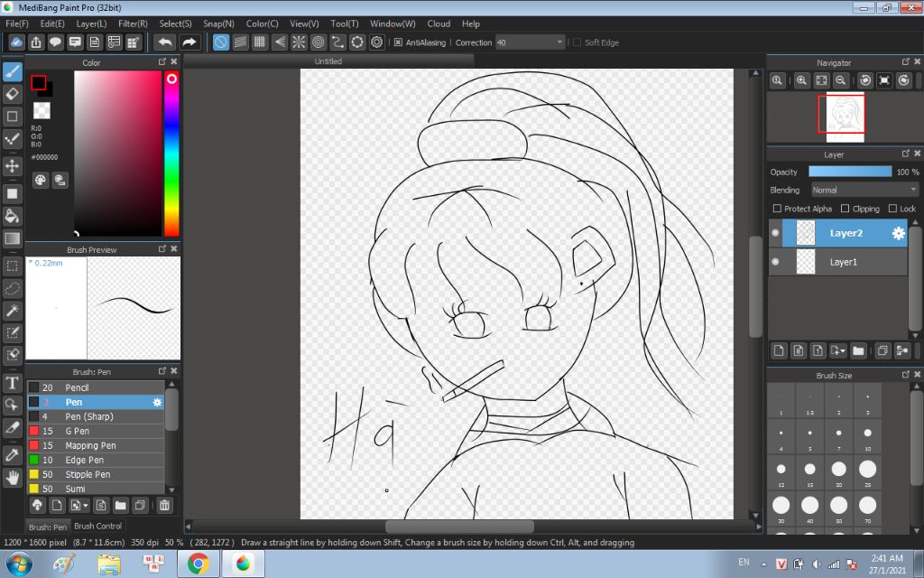Open the Blending mode dropdown
The width and height of the screenshot is (924, 578).
864,190
